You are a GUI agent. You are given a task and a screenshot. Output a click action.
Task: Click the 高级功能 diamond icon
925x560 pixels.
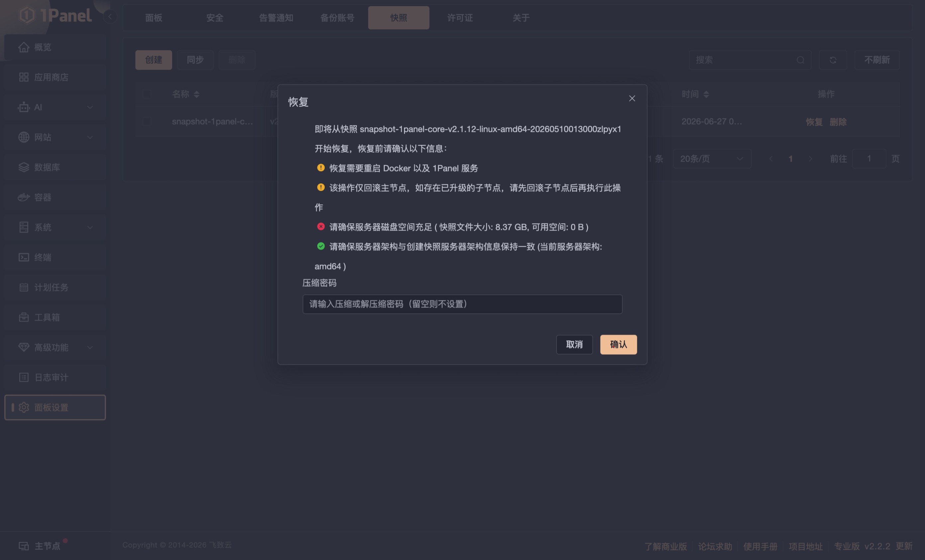(24, 347)
